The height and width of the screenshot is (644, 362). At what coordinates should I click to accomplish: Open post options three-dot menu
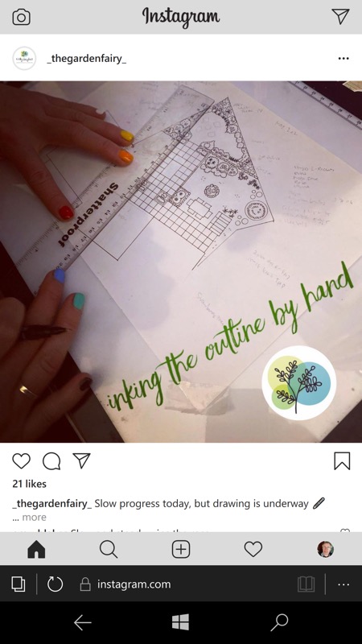click(x=343, y=58)
